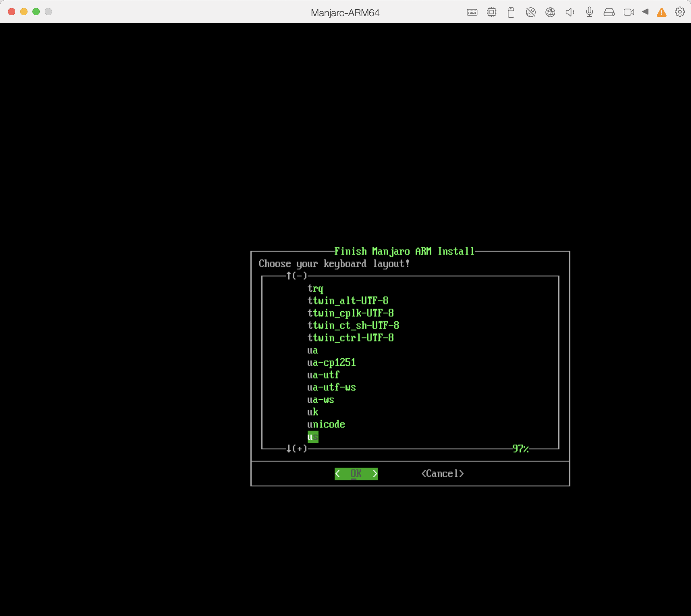This screenshot has width=691, height=616.
Task: Select the 'trq' keyboard layout
Action: pyautogui.click(x=315, y=288)
